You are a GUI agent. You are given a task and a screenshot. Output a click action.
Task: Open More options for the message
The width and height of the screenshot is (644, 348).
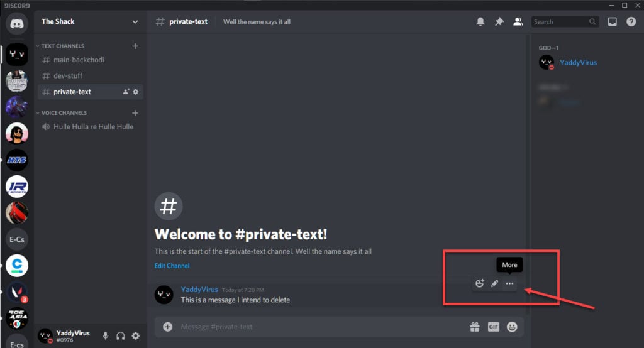click(x=509, y=283)
